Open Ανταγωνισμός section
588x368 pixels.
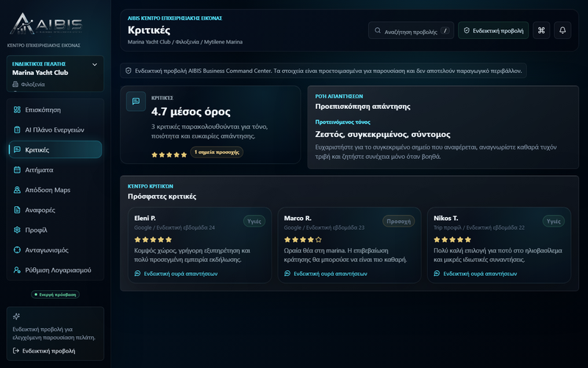coord(55,250)
